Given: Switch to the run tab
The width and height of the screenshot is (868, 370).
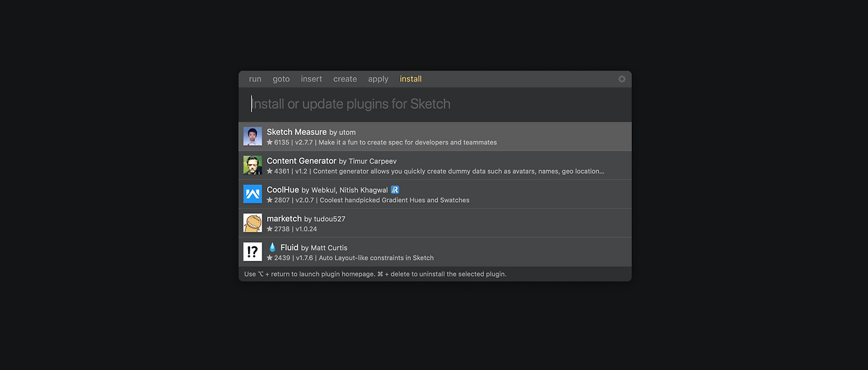Looking at the screenshot, I should click(255, 79).
